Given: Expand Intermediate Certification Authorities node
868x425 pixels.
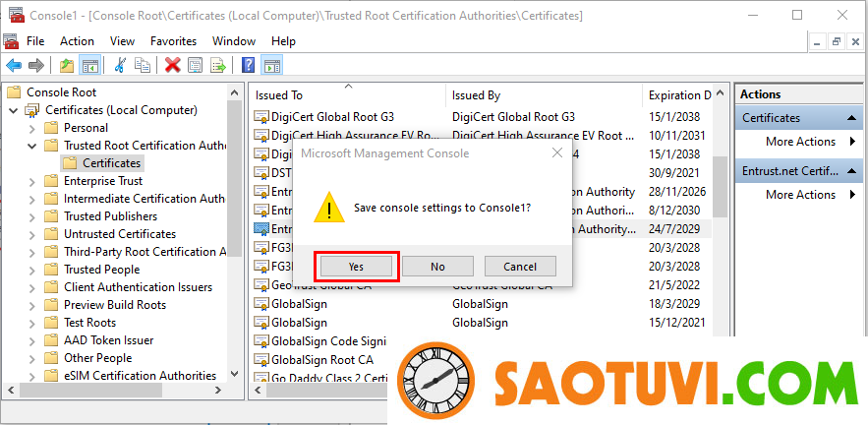Looking at the screenshot, I should coord(32,199).
